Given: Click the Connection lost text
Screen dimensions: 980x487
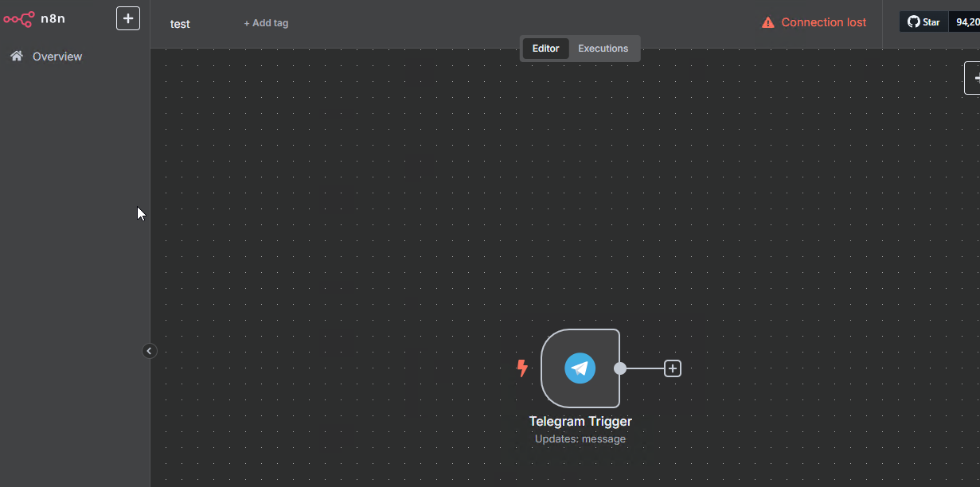Looking at the screenshot, I should (824, 22).
